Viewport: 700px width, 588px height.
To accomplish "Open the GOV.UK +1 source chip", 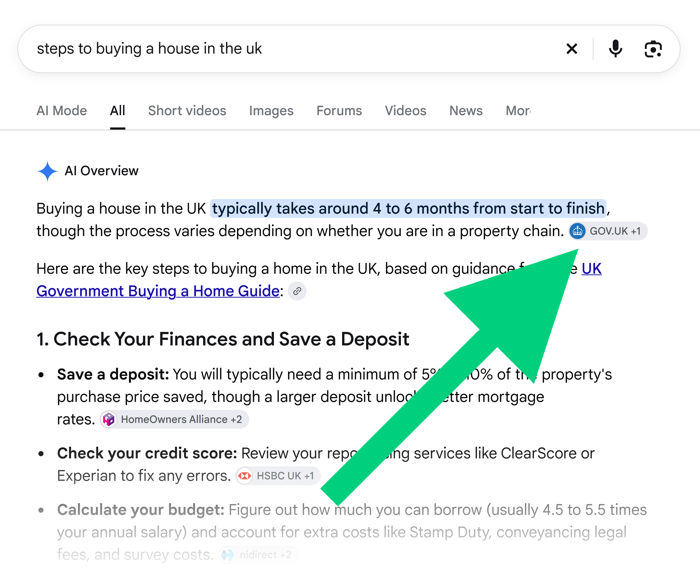I will pos(608,231).
